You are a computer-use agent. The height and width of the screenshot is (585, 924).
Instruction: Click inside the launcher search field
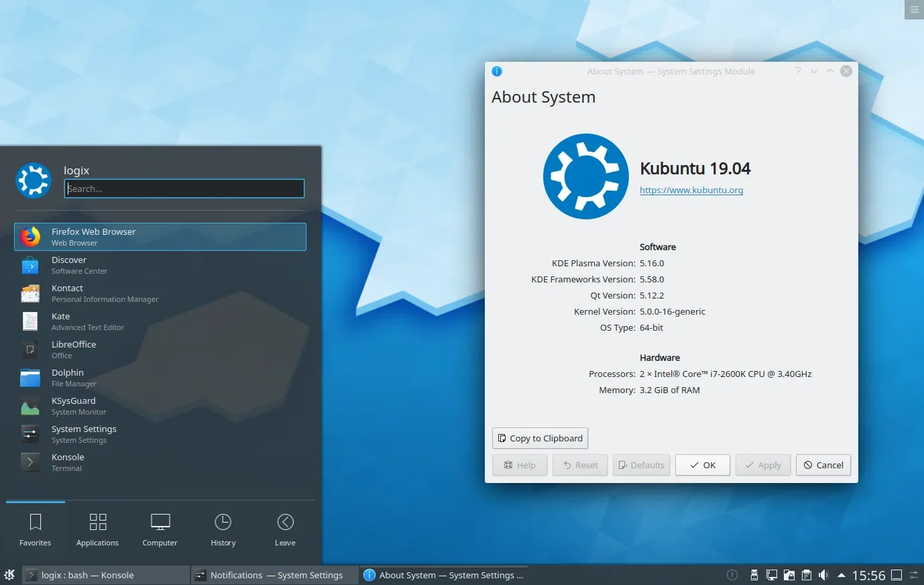click(184, 189)
